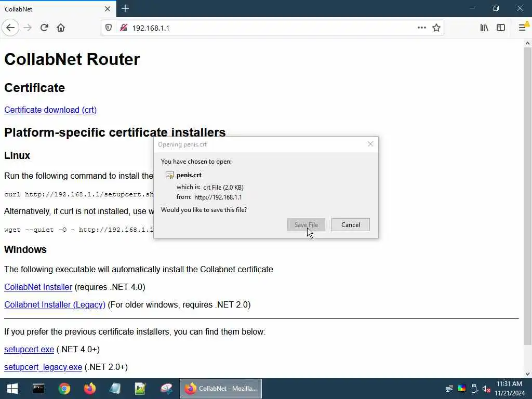This screenshot has height=399, width=532.
Task: Download setupcert.exe
Action: click(x=29, y=350)
